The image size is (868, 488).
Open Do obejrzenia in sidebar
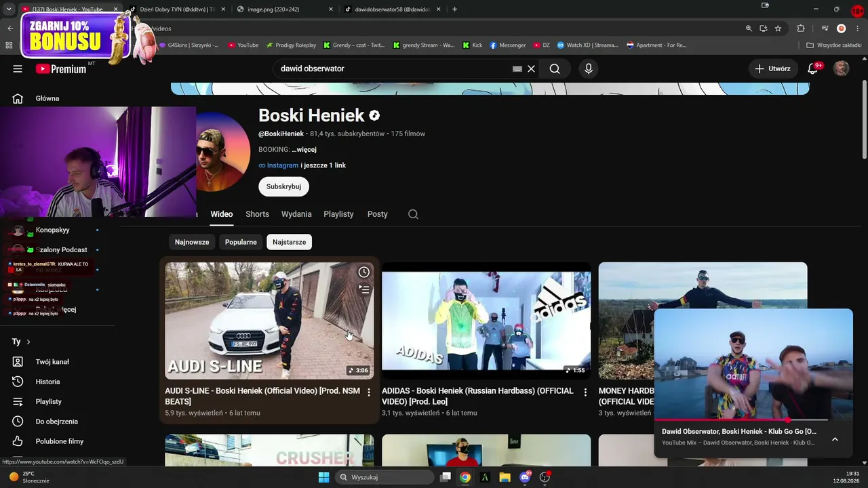58,422
